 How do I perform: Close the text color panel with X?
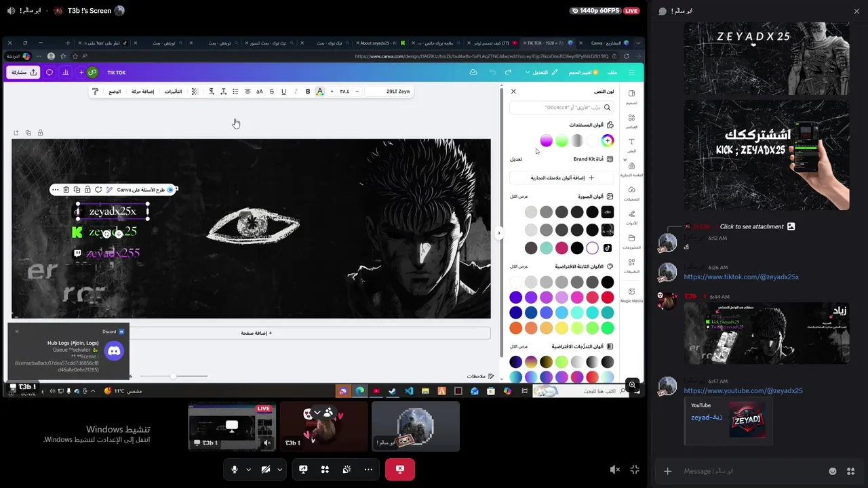513,91
